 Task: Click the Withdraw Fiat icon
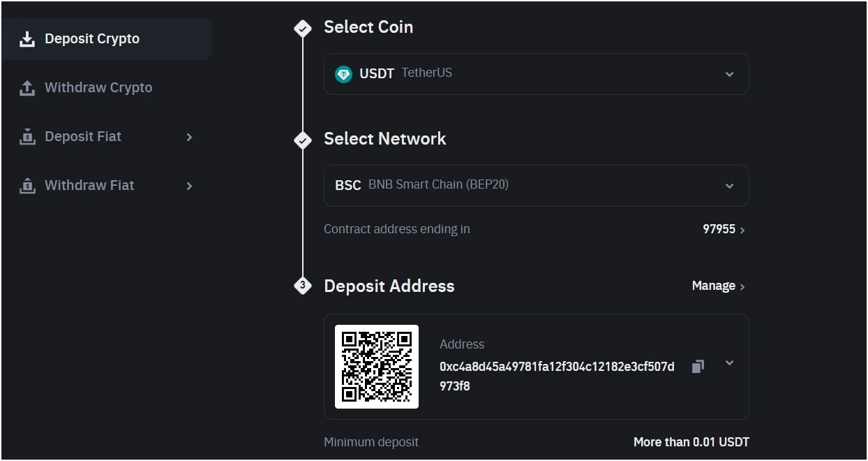tap(27, 186)
